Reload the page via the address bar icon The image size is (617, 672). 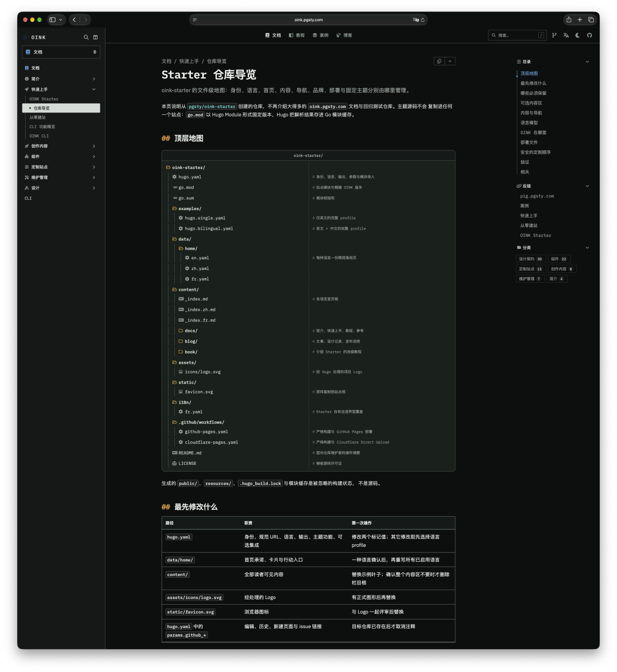point(422,20)
